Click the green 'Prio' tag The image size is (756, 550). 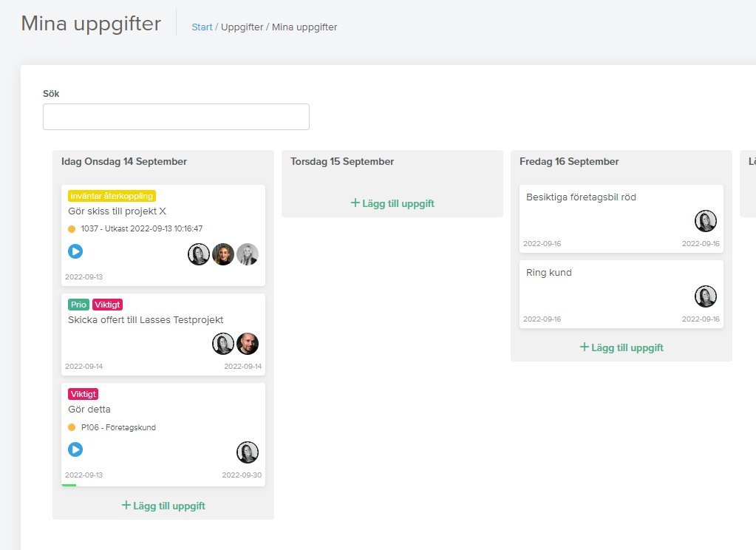78,305
